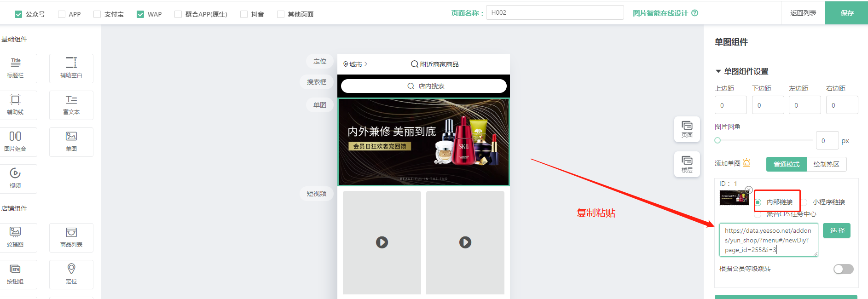Toggle the 根据会员等级跳转 switch
The width and height of the screenshot is (868, 299).
point(843,269)
